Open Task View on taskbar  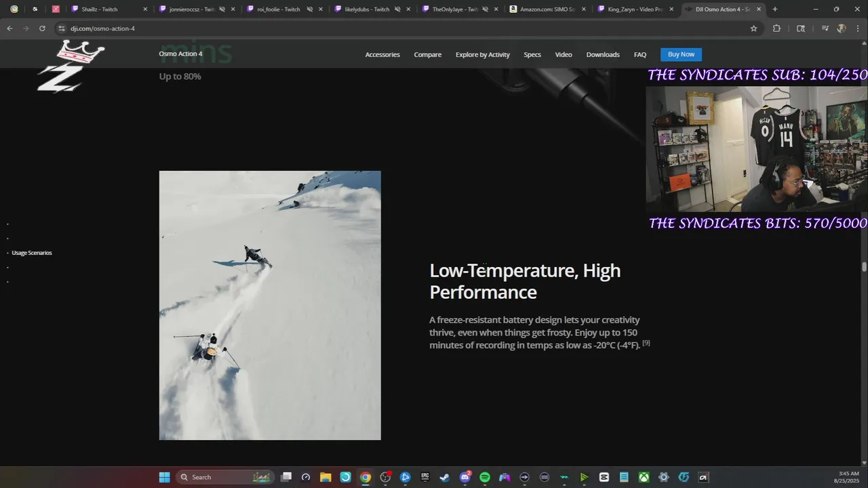286,477
